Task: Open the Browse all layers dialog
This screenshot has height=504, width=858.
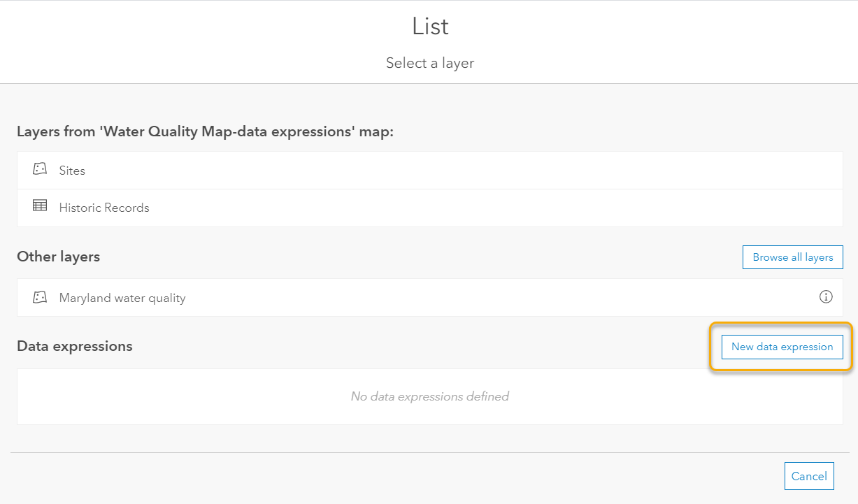Action: 792,257
